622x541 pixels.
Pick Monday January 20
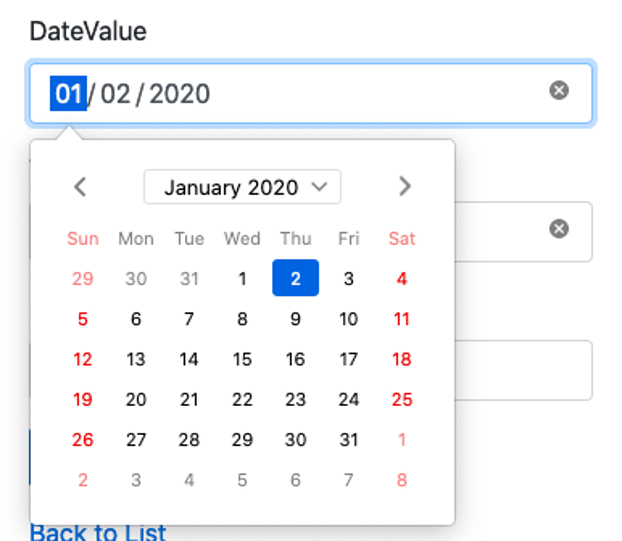pyautogui.click(x=136, y=399)
